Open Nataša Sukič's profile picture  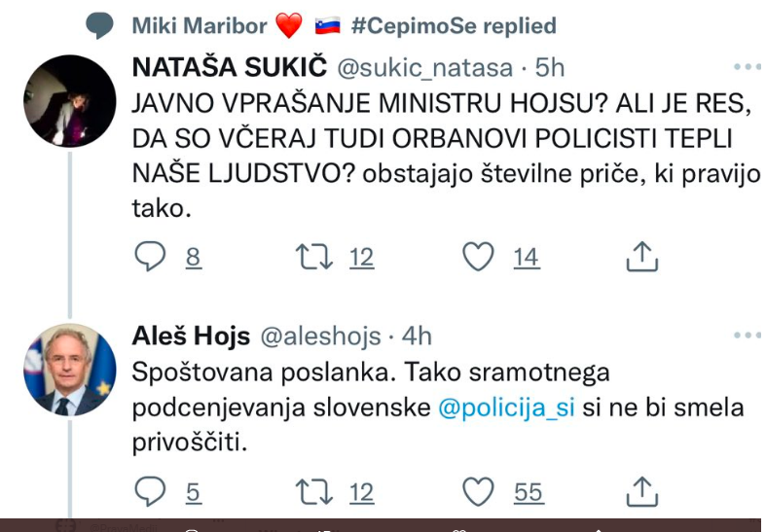tap(68, 101)
